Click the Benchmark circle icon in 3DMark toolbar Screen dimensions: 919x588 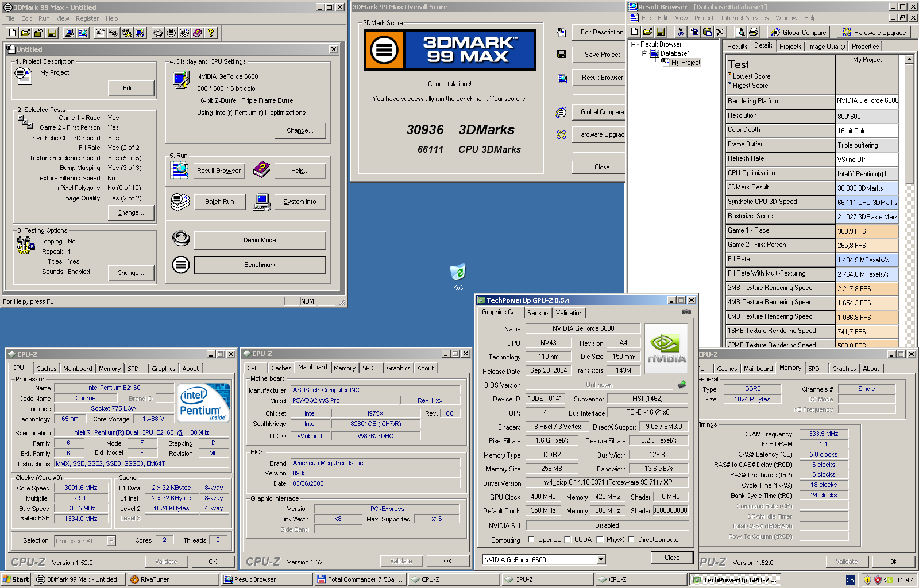point(171,33)
